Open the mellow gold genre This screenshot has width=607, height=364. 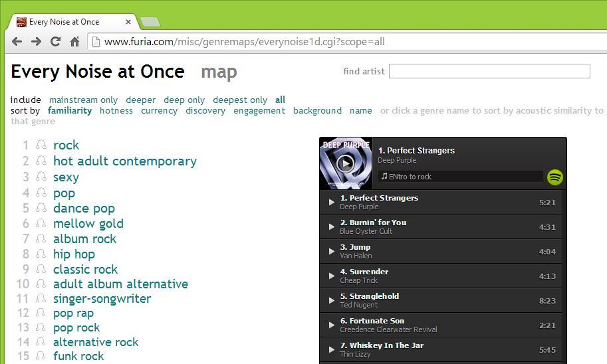pos(88,224)
